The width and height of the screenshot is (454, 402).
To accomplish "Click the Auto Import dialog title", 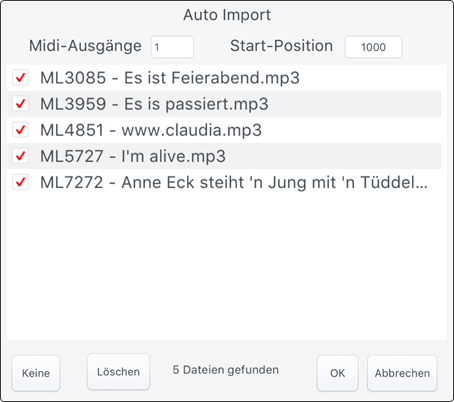I will tap(227, 15).
